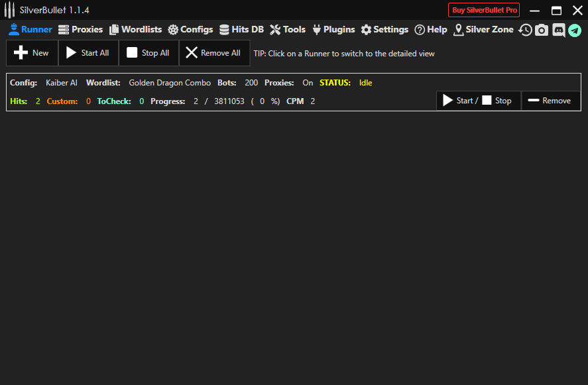The image size is (588, 385).
Task: Click the SilverBullet logo in title bar
Action: pos(9,10)
